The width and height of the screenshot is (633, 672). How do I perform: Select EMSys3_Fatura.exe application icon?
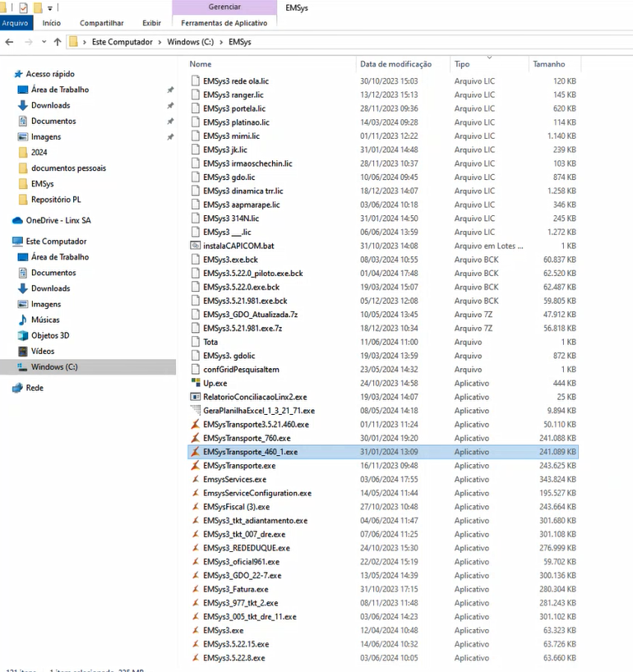click(x=196, y=589)
